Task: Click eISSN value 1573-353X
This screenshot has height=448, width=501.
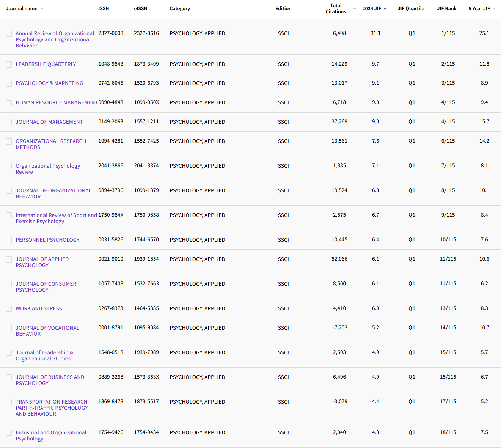Action: click(146, 377)
